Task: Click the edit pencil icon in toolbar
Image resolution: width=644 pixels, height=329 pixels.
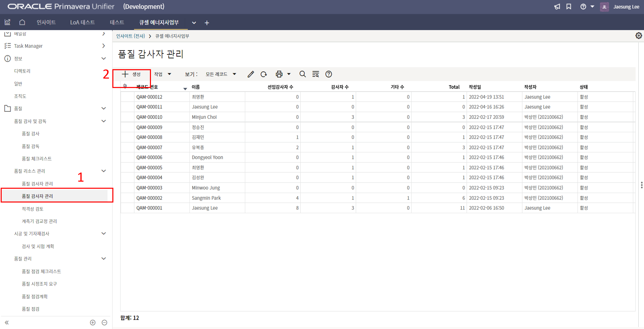Action: (251, 74)
